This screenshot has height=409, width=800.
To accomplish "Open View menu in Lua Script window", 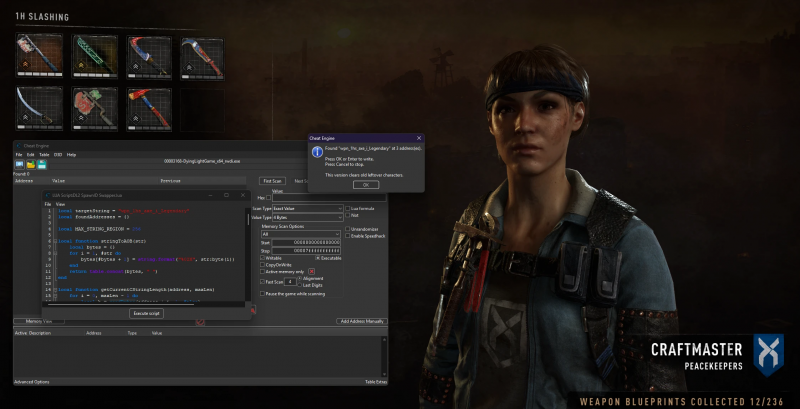I will click(60, 204).
